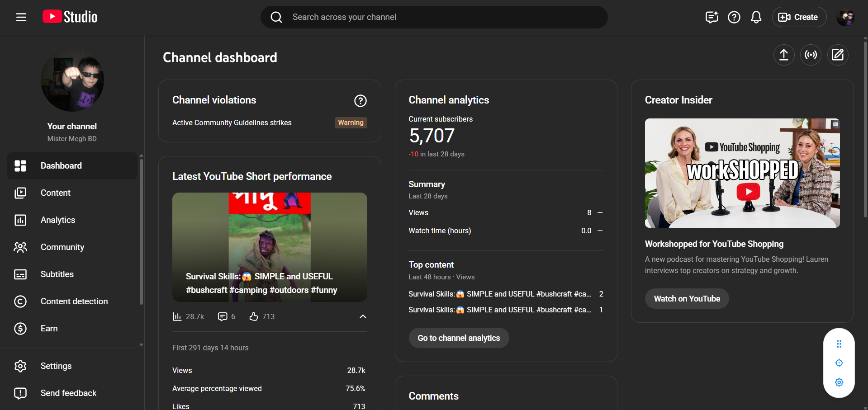Open first top content Survival Skills row
This screenshot has width=868, height=410.
(x=506, y=294)
